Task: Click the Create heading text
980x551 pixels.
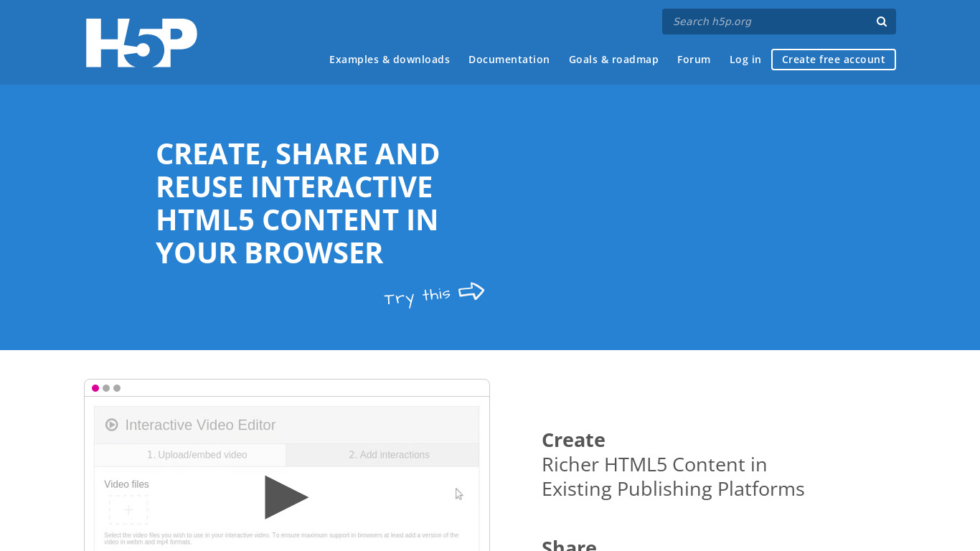Action: 573,440
